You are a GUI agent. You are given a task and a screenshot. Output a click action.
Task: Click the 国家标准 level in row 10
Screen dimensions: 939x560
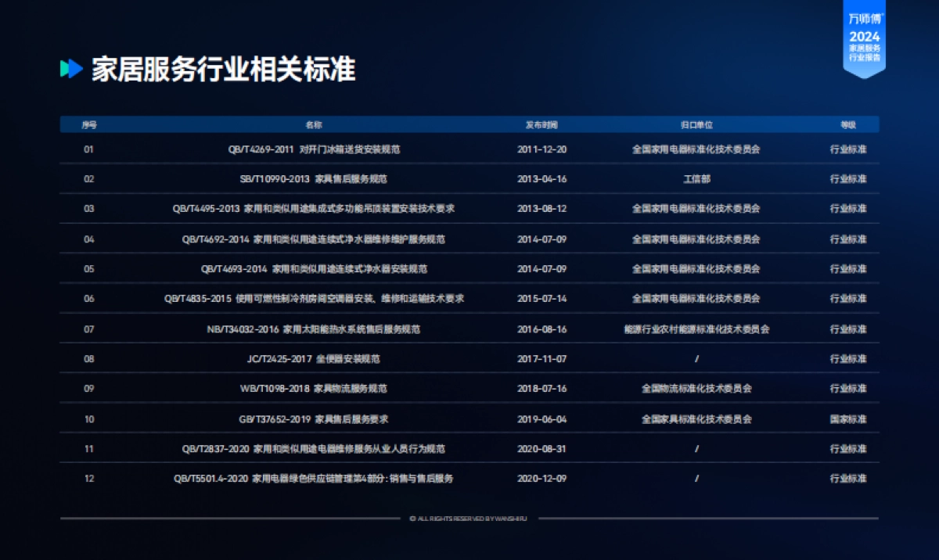point(848,419)
